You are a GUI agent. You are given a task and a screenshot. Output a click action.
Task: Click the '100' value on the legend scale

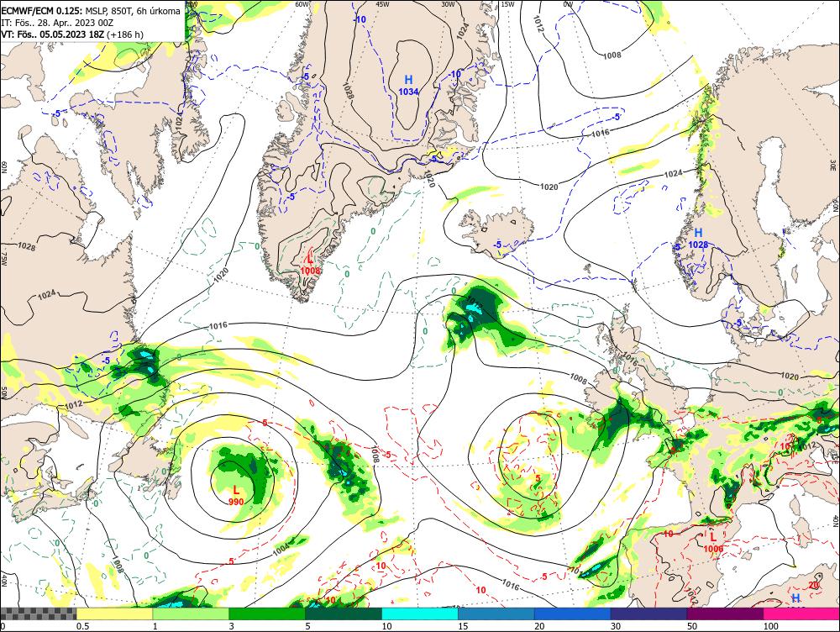[x=770, y=626]
